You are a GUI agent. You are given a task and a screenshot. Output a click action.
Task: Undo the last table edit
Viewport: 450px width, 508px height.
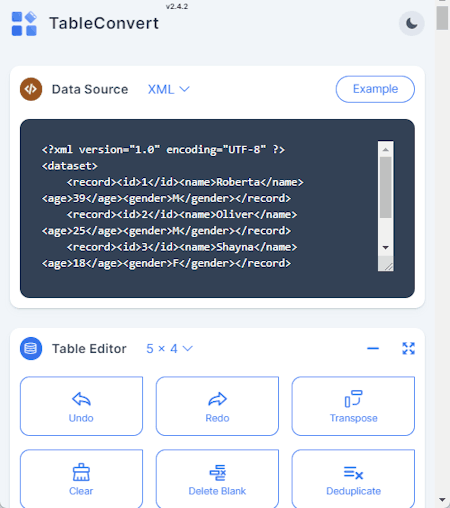click(81, 406)
